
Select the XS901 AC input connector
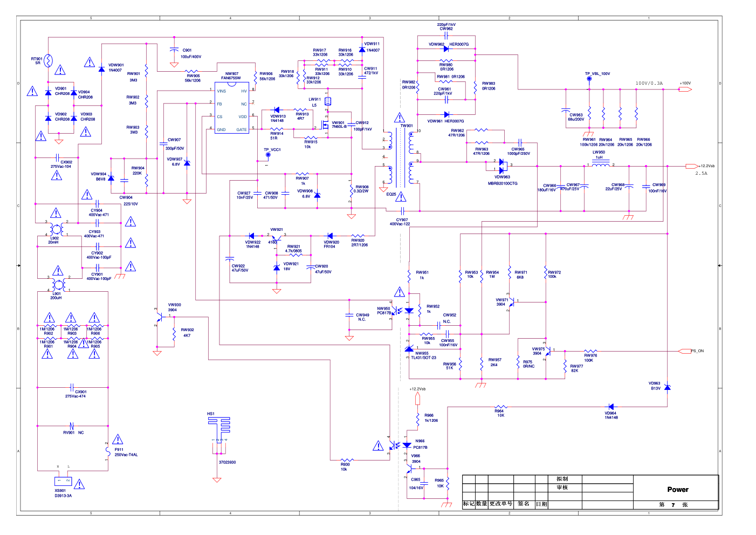[63, 481]
